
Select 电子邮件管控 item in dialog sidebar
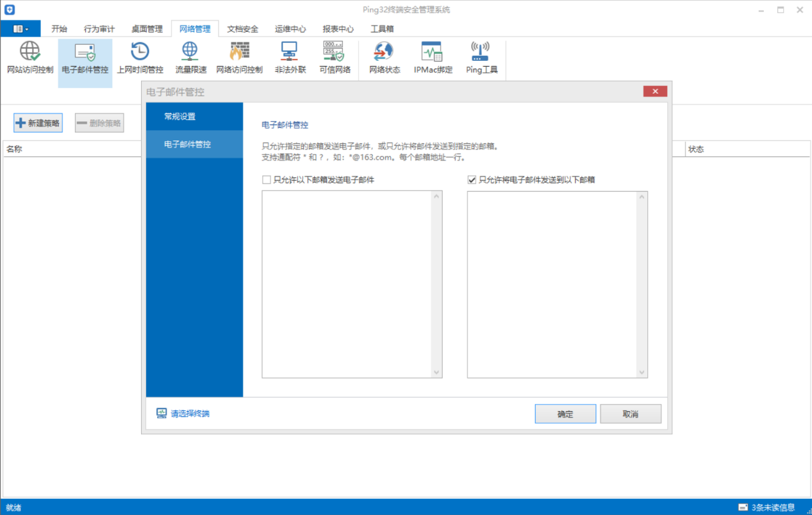[x=195, y=144]
